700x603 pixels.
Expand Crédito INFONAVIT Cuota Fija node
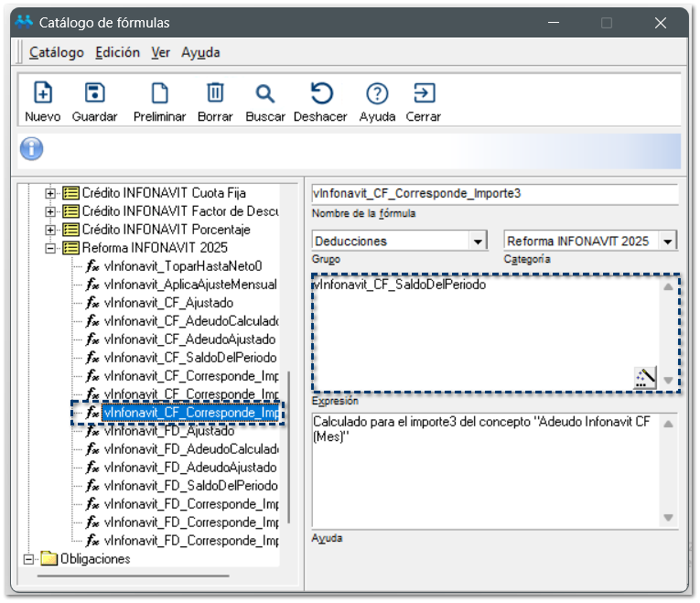pyautogui.click(x=51, y=193)
